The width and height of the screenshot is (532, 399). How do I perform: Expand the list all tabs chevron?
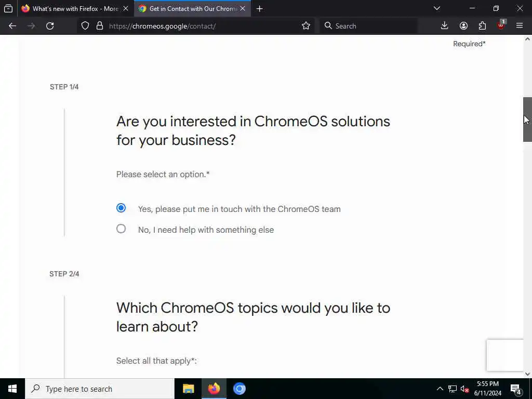coord(436,8)
